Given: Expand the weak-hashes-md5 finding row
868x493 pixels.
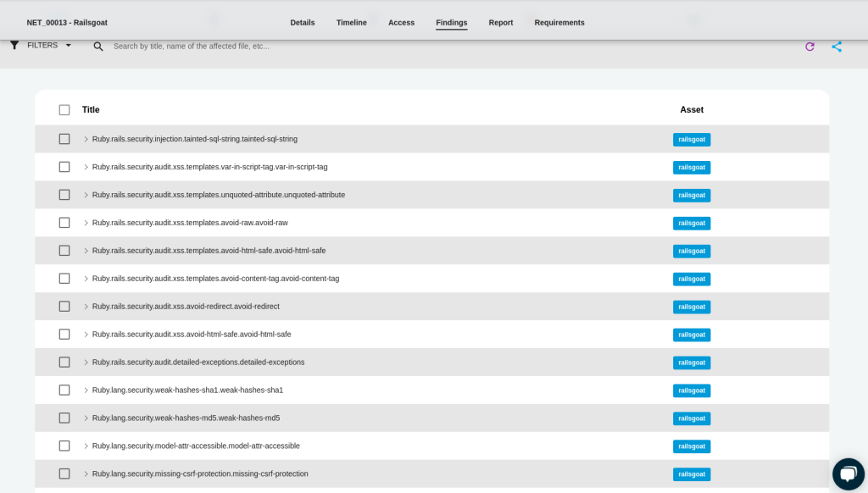Looking at the screenshot, I should pos(86,418).
